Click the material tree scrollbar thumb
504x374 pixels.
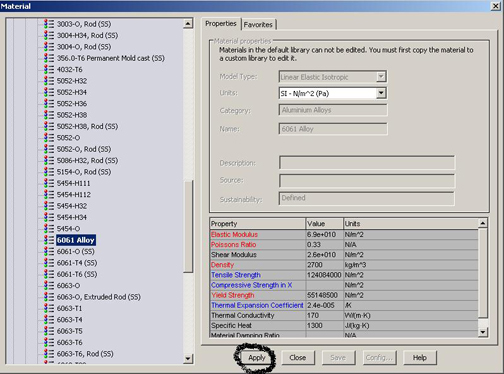point(188,227)
